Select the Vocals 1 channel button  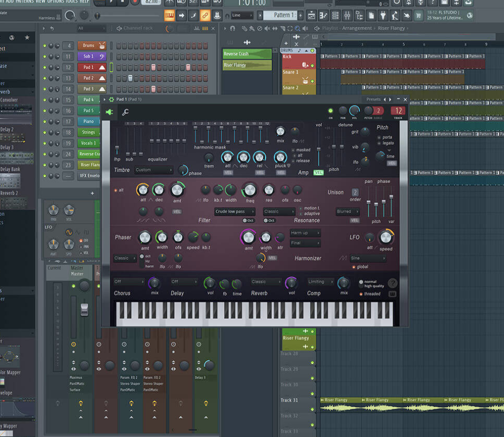(89, 143)
